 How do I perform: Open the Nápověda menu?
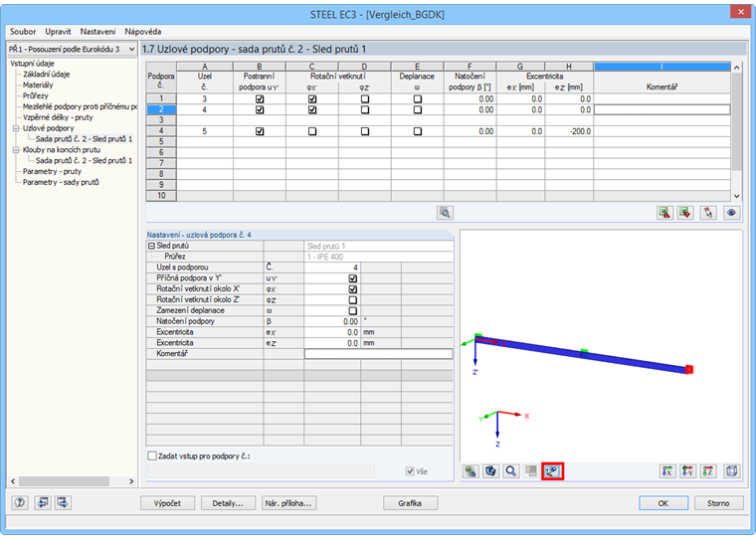click(142, 32)
